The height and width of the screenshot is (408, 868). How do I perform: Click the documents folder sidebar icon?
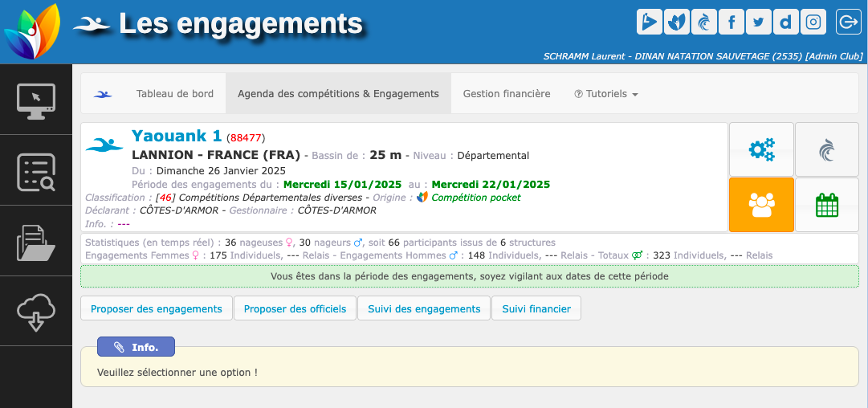pos(36,242)
